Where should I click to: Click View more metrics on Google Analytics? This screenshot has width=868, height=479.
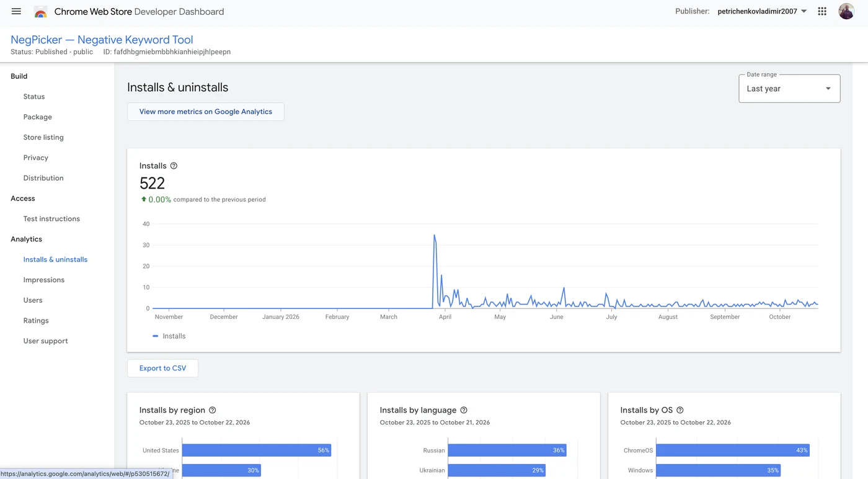tap(205, 112)
